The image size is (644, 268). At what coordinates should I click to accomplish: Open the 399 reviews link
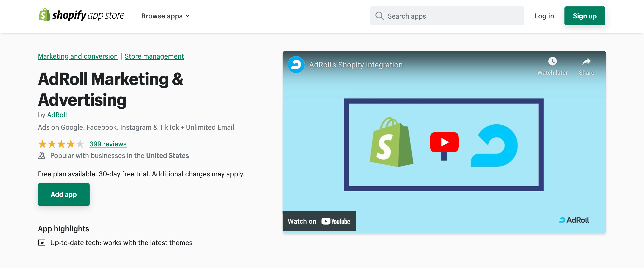point(108,144)
